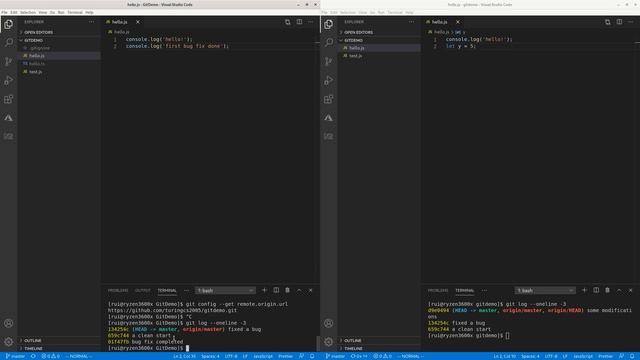Click master branch in left window status bar
Viewport: 640px width, 360px height.
point(15,356)
